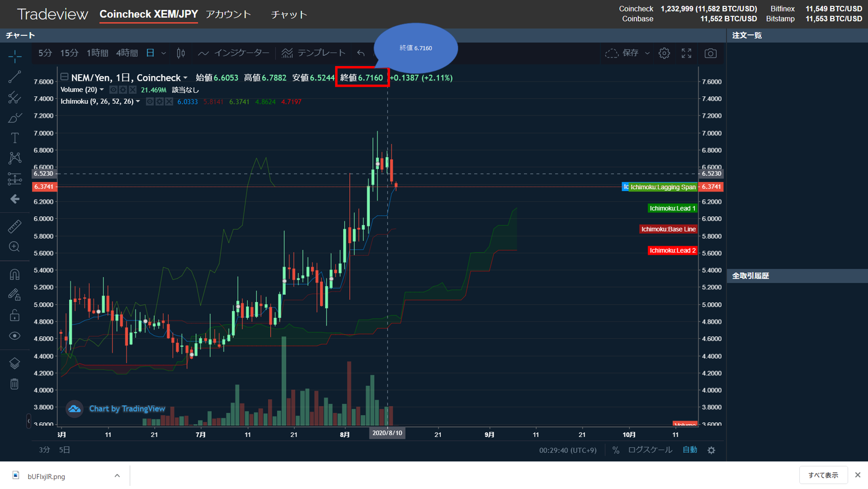
Task: Toggle ログスケール log scale
Action: tap(650, 450)
